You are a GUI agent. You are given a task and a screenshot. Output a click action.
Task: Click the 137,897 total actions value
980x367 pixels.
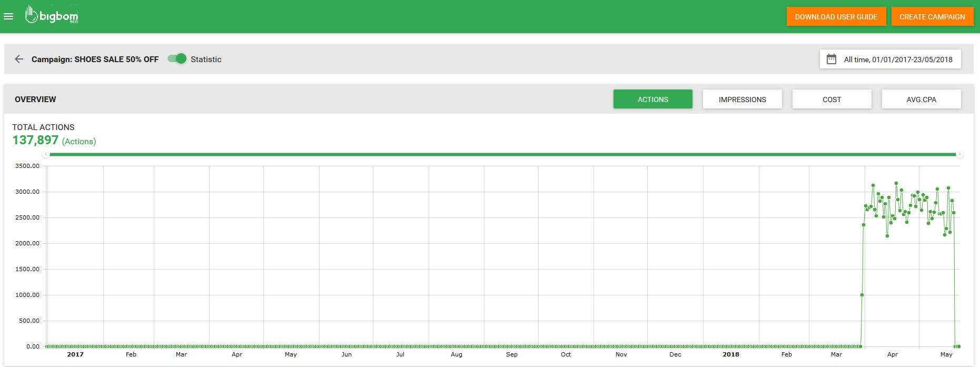(35, 140)
